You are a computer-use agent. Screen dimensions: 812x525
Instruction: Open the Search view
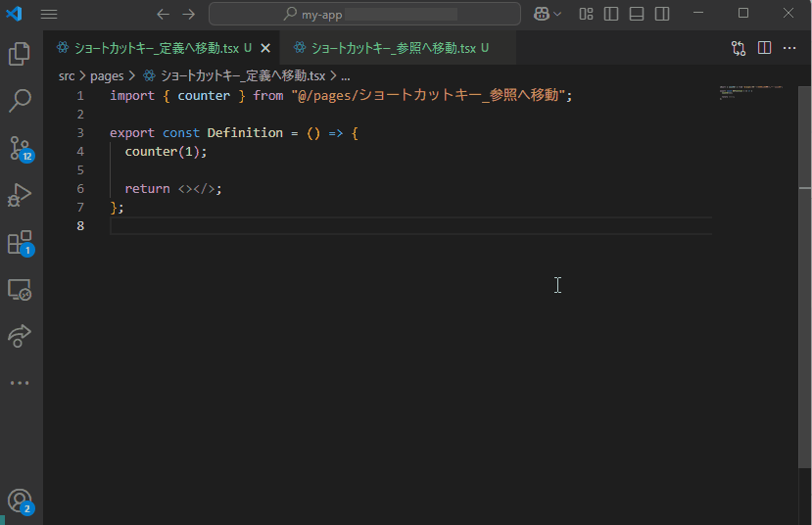tap(20, 101)
